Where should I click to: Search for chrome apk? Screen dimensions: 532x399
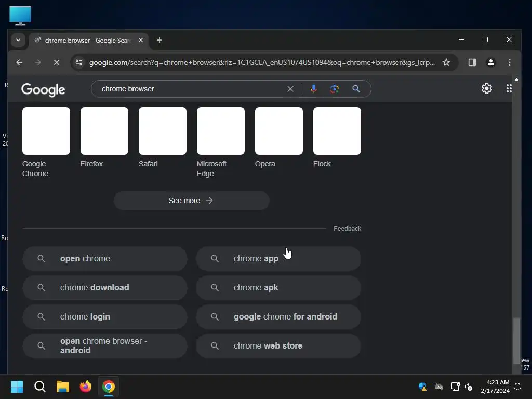(x=278, y=288)
